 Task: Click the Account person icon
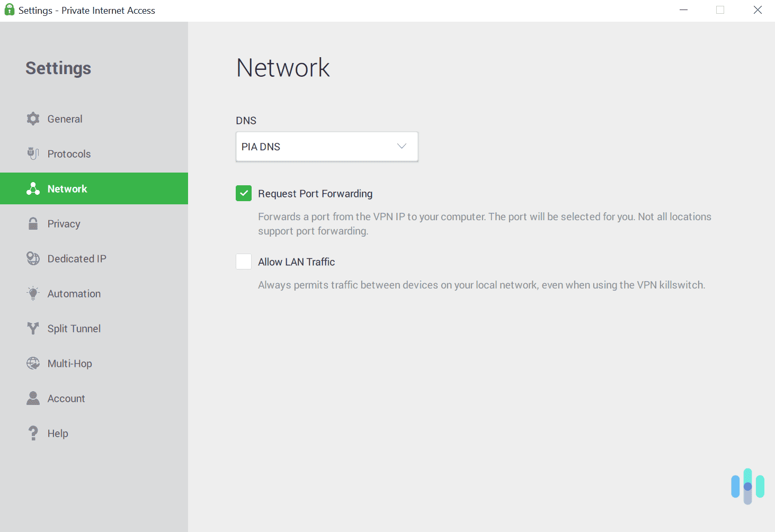(x=33, y=398)
